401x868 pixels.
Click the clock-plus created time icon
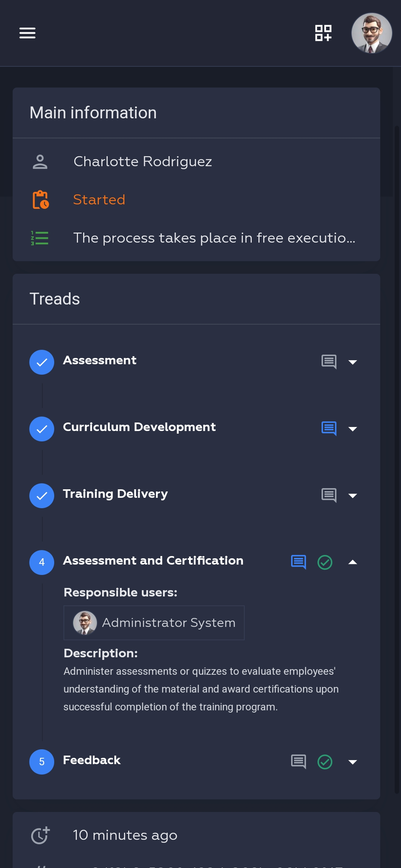[40, 835]
